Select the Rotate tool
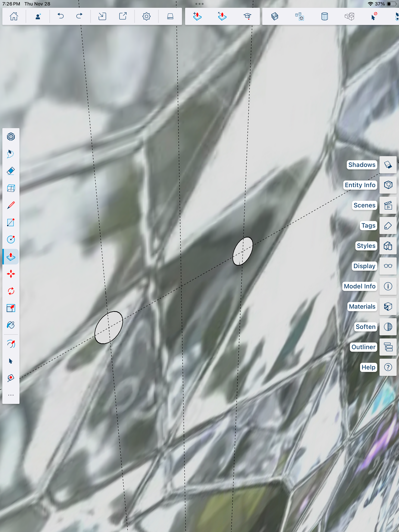Image resolution: width=399 pixels, height=532 pixels. coord(11,291)
